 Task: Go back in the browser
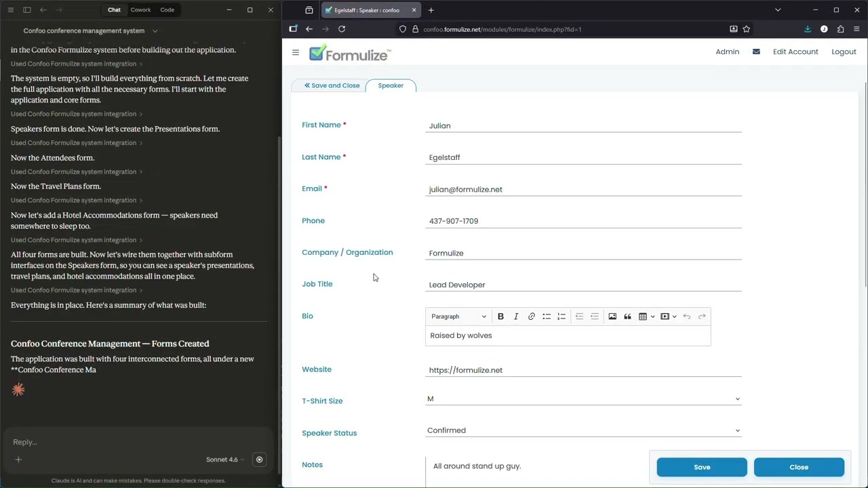tap(309, 29)
